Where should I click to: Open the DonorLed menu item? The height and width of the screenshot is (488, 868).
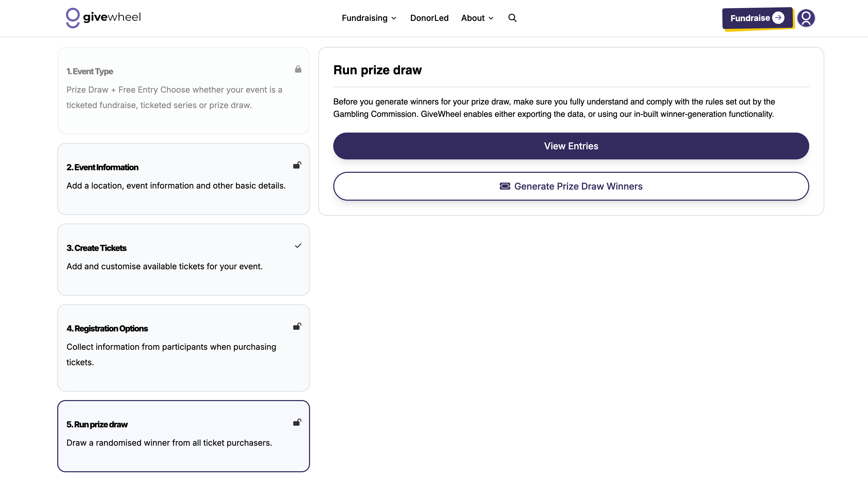click(x=429, y=18)
